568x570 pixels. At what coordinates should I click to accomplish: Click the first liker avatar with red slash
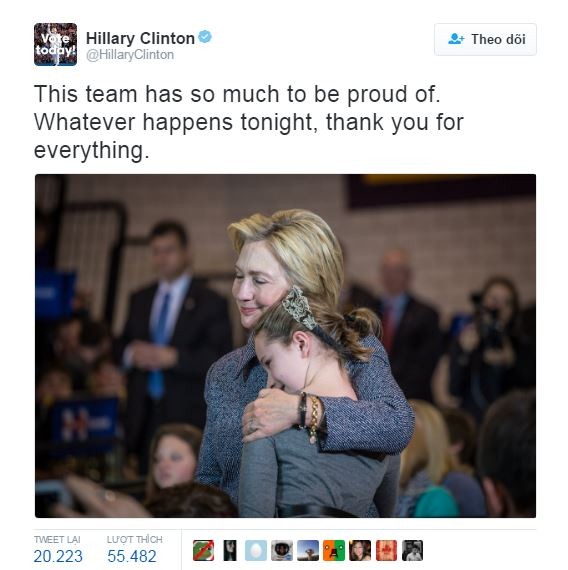[x=203, y=550]
